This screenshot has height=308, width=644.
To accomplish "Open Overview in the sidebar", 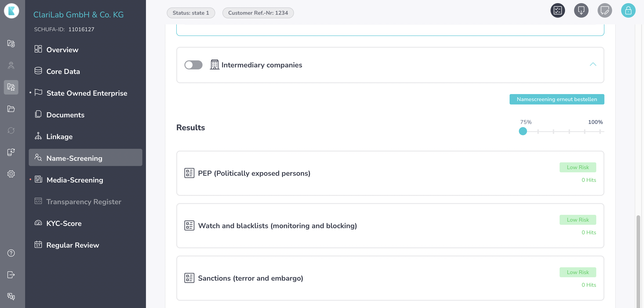I will pyautogui.click(x=85, y=50).
